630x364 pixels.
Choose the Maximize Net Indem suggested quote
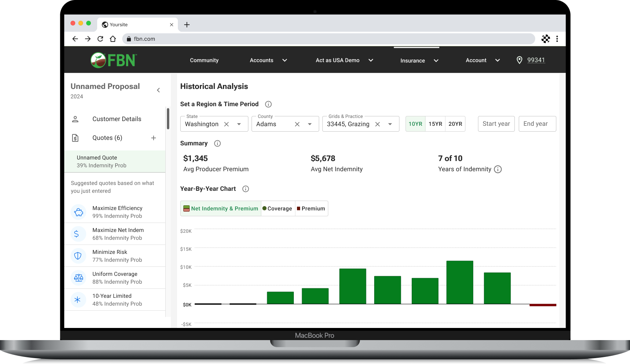pos(115,234)
